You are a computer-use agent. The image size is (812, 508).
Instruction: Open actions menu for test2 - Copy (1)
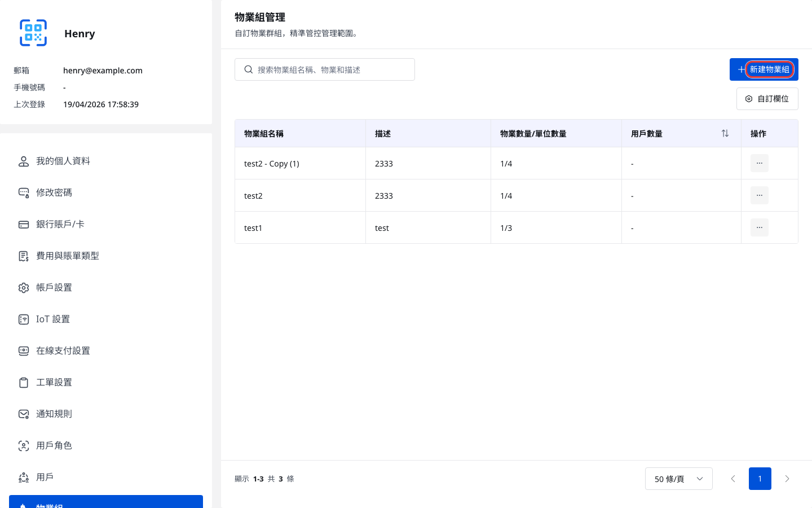(760, 163)
